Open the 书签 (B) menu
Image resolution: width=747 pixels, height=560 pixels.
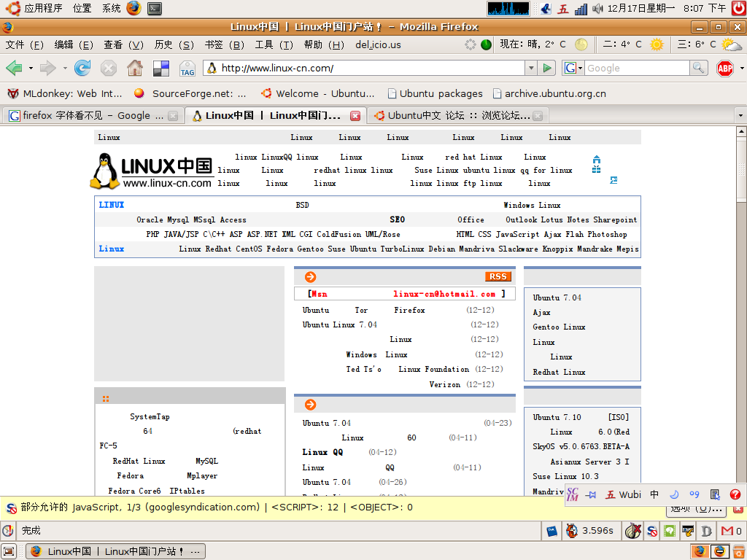[x=225, y=44]
